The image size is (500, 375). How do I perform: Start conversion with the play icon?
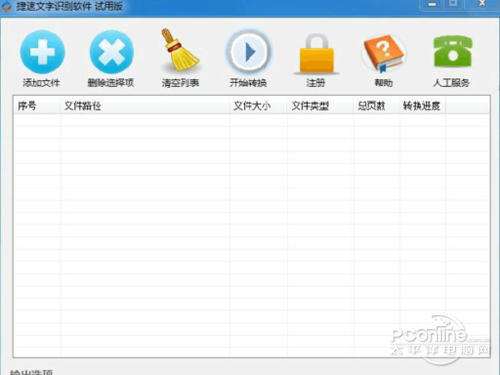248,52
